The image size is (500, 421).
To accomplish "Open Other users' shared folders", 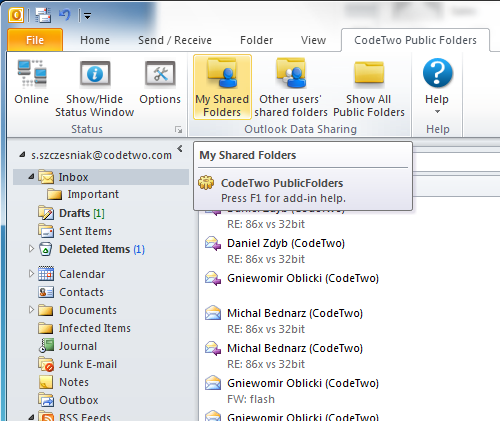I will coord(291,87).
